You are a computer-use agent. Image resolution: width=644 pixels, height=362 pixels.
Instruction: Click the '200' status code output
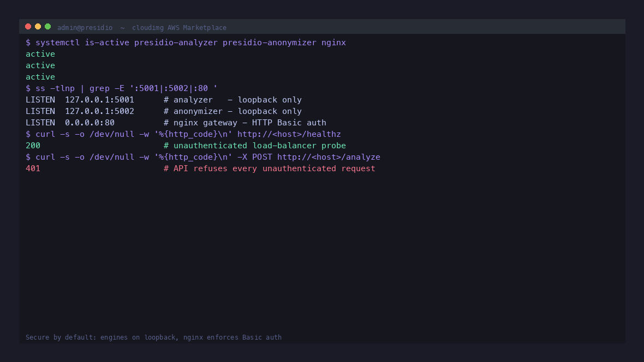33,146
